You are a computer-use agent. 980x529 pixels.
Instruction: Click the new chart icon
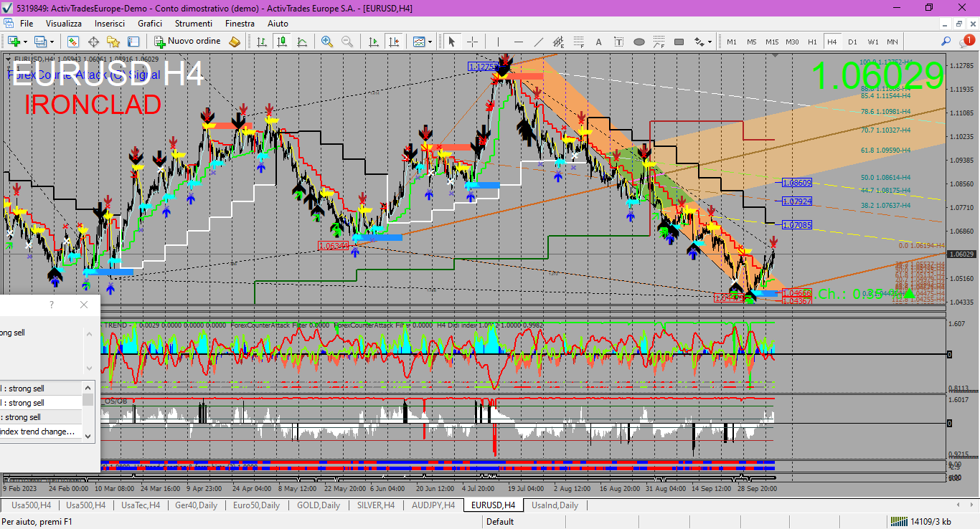pyautogui.click(x=14, y=42)
